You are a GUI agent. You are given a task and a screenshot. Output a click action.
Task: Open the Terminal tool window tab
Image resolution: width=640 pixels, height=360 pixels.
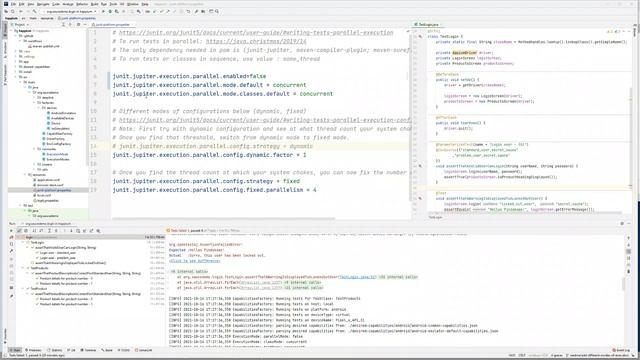point(88,350)
